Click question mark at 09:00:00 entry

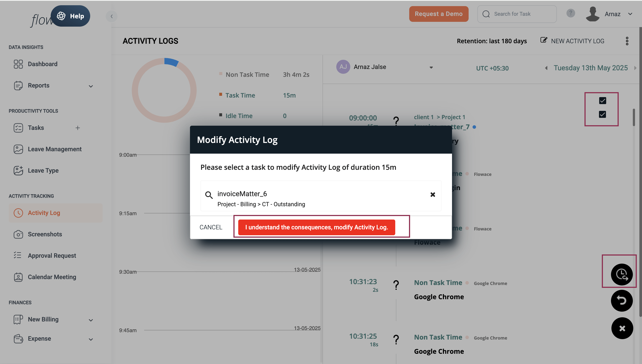396,121
